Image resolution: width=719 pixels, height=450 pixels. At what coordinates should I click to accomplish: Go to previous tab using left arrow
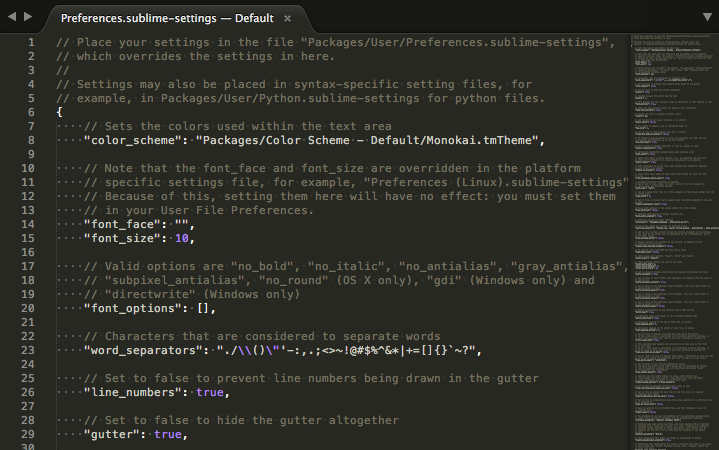click(x=12, y=17)
